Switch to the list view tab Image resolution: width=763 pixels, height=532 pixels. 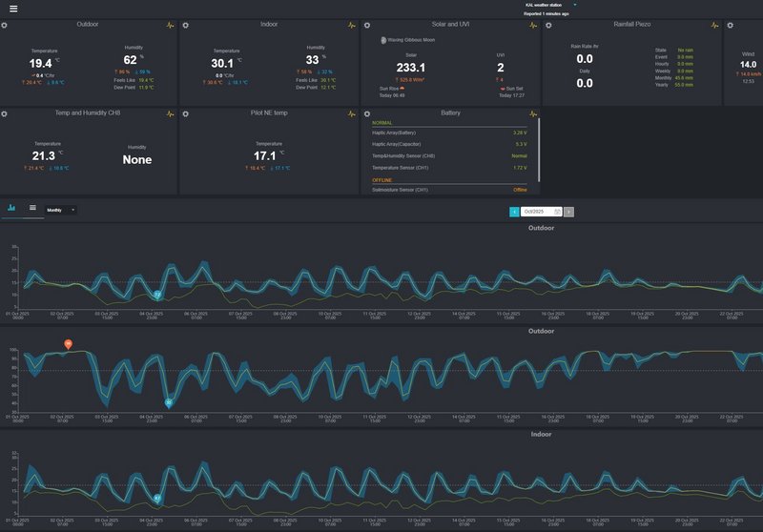[x=32, y=207]
